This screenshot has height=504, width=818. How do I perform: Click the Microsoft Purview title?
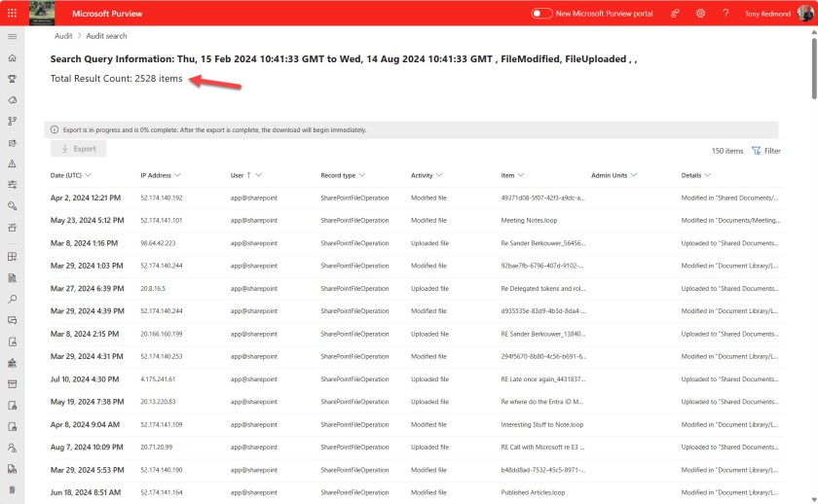(107, 14)
